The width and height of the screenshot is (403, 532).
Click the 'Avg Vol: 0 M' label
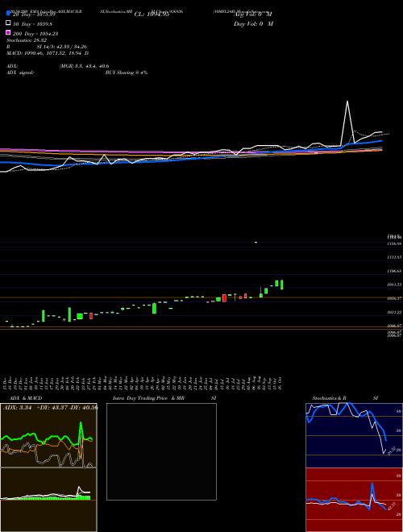click(253, 15)
